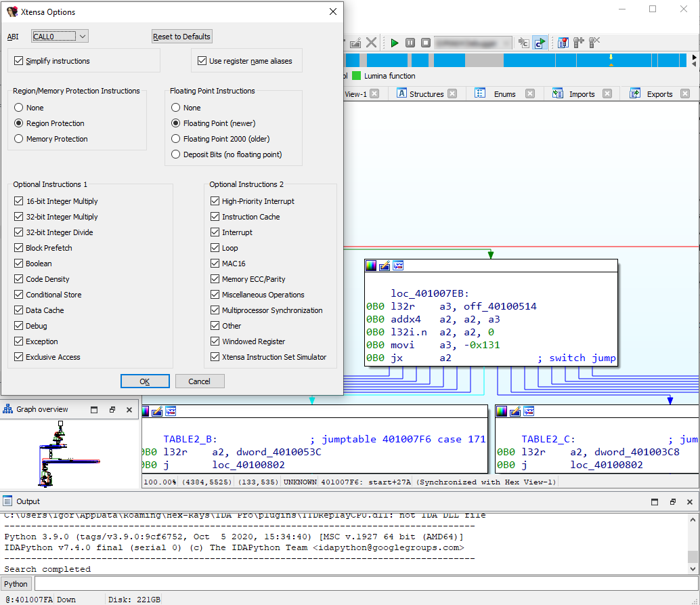The width and height of the screenshot is (700, 605).
Task: Click the Reset to Defaults button
Action: click(182, 37)
